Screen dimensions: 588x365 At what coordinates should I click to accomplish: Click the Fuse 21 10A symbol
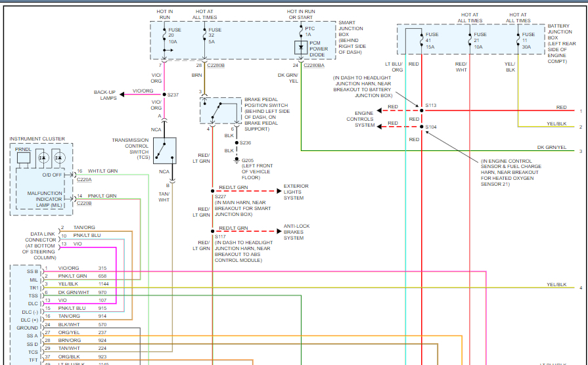coord(470,39)
